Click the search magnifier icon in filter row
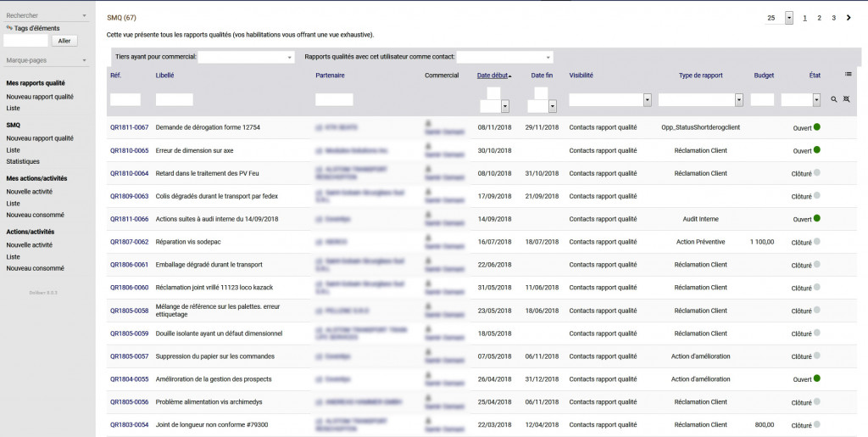Viewport: 868px width, 437px height. point(834,100)
